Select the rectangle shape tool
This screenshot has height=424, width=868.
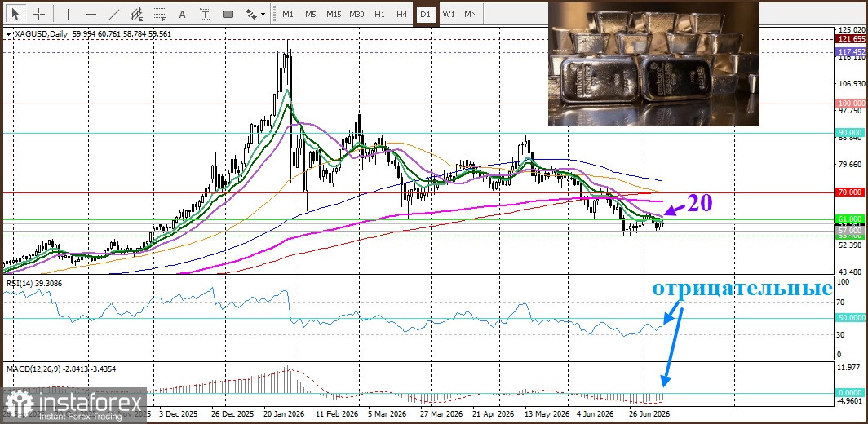(x=228, y=14)
